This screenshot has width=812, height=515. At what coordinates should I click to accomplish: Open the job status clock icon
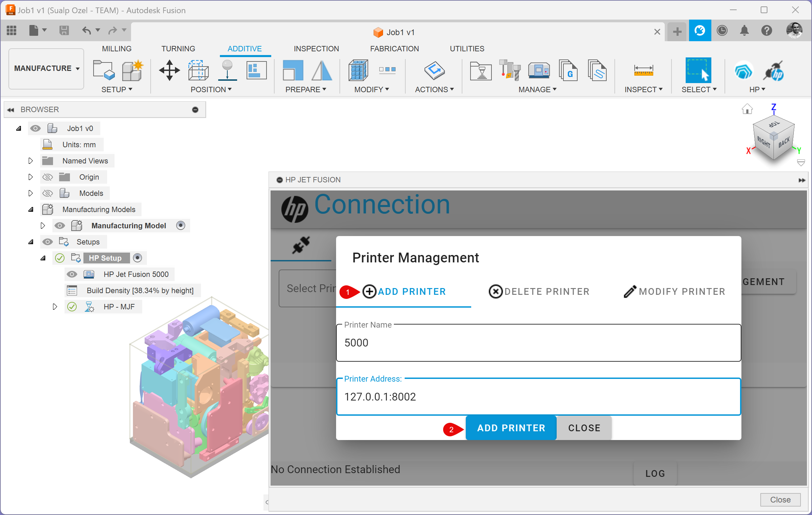point(722,31)
